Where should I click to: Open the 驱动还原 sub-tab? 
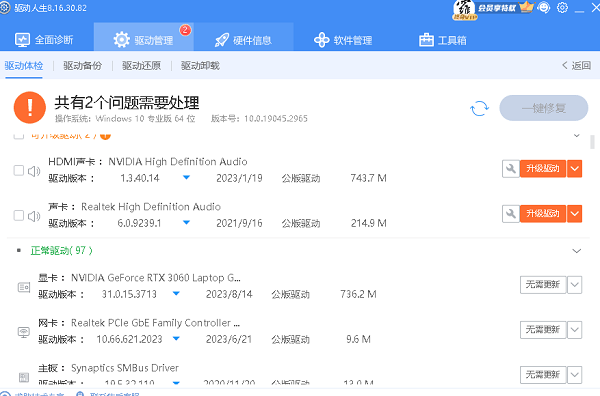point(142,65)
